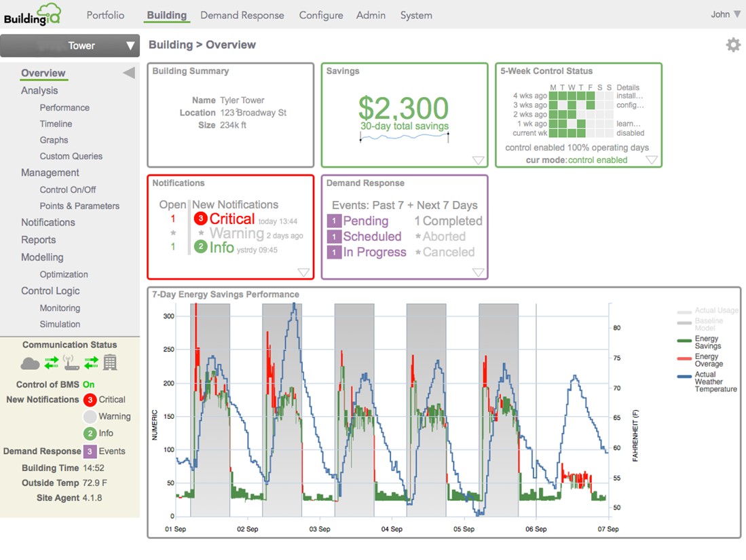The height and width of the screenshot is (560, 746).
Task: Toggle Actual Usage legend series
Action: pos(708,311)
